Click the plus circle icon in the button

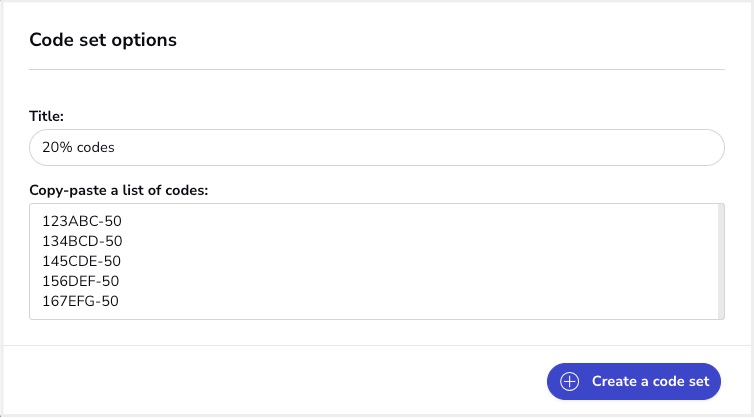point(569,381)
